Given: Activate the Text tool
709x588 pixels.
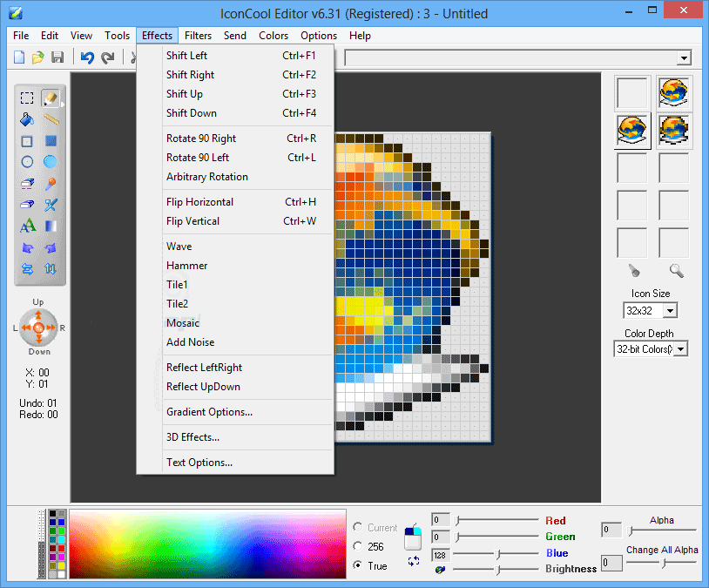Looking at the screenshot, I should click(x=27, y=226).
